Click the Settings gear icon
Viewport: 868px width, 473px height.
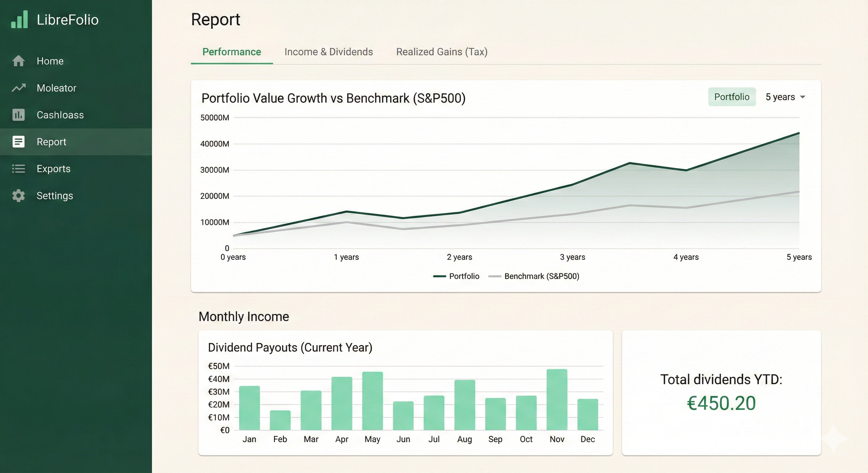pos(18,196)
